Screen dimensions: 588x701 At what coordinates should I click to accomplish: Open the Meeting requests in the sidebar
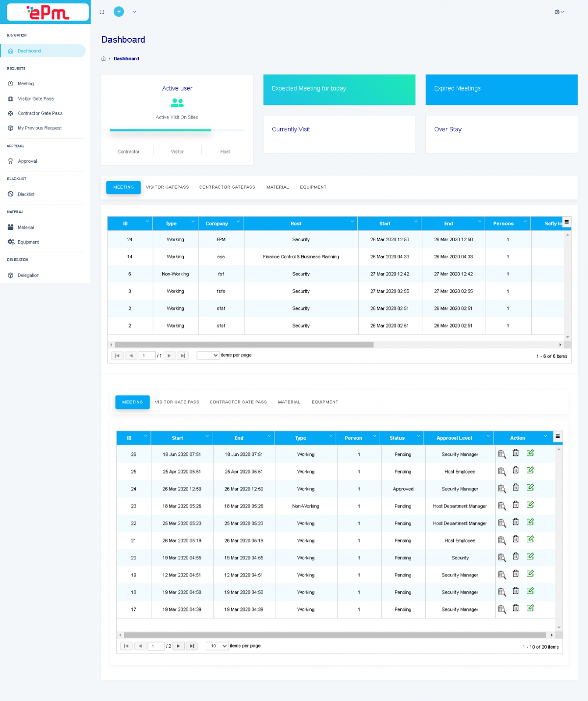pyautogui.click(x=25, y=83)
